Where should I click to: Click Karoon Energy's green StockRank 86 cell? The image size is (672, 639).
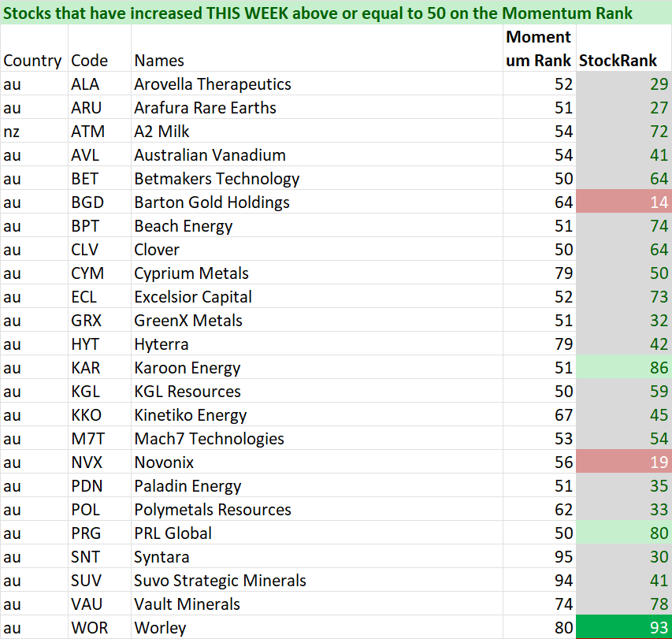(624, 367)
